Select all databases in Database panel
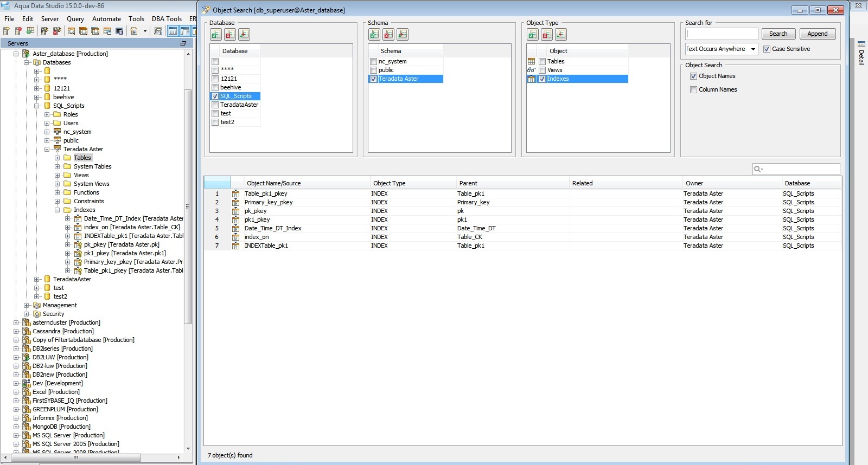This screenshot has height=465, width=868. pos(216,35)
